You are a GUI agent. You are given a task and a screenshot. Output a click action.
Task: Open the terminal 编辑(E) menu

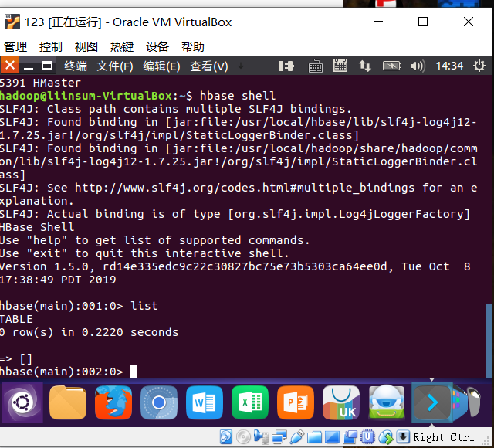(161, 66)
